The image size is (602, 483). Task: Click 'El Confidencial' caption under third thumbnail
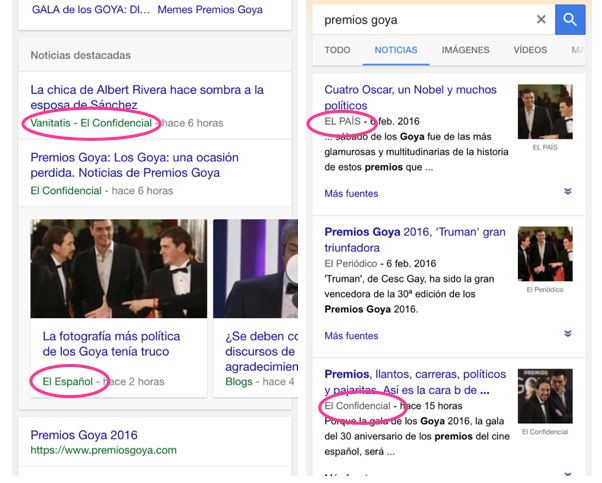click(x=545, y=432)
